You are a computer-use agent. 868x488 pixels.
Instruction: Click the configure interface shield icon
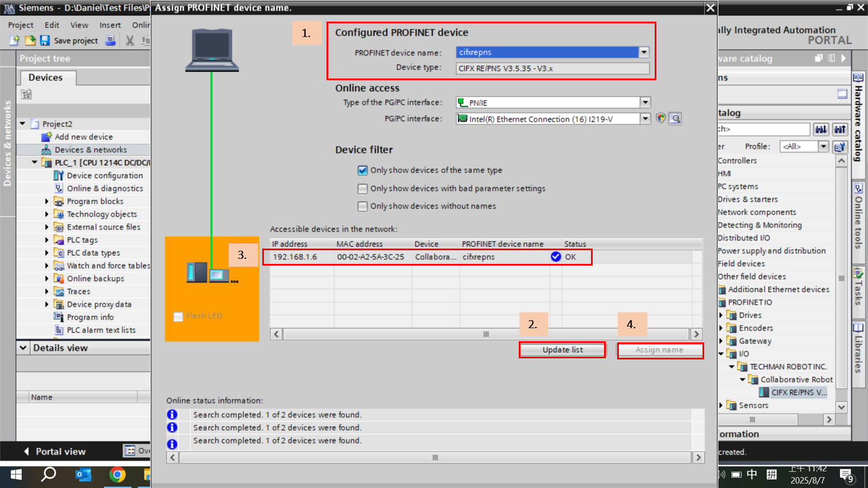[660, 118]
